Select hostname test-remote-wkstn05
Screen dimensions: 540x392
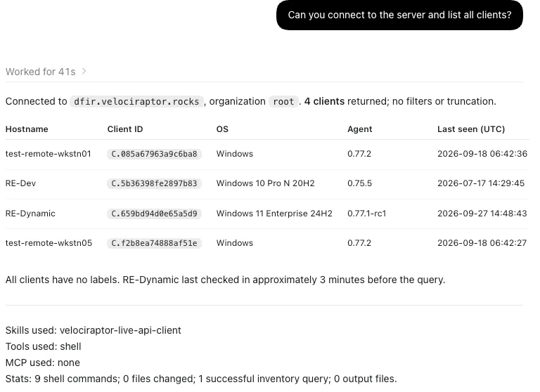coord(49,243)
